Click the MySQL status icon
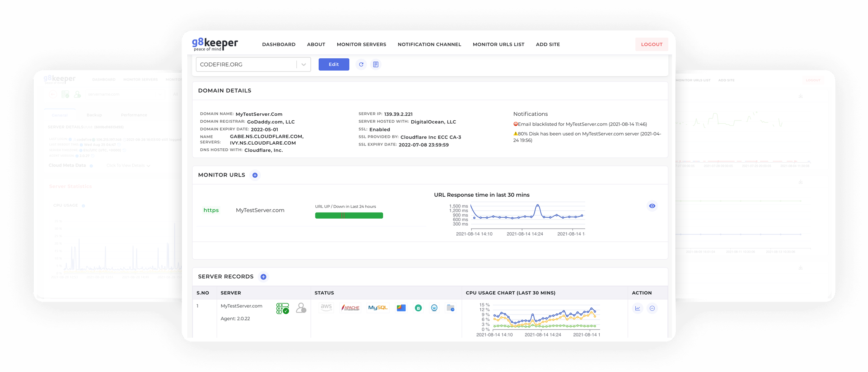 click(x=378, y=308)
